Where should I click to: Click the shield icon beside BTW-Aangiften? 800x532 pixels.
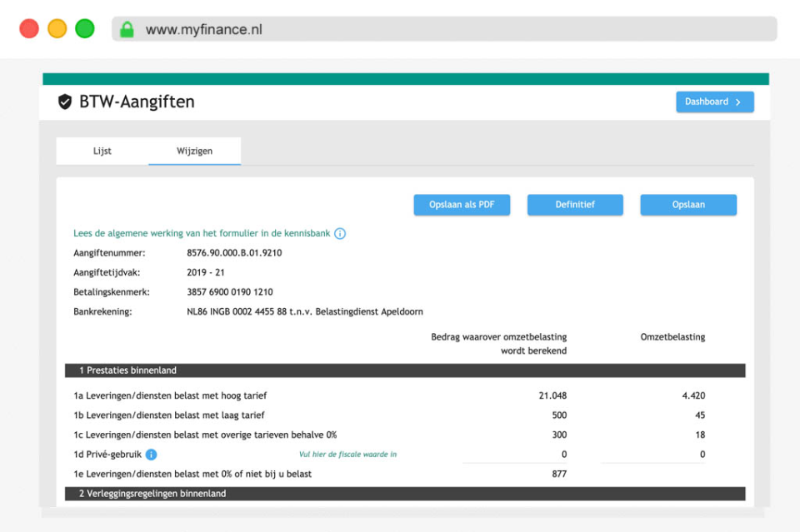click(x=65, y=101)
